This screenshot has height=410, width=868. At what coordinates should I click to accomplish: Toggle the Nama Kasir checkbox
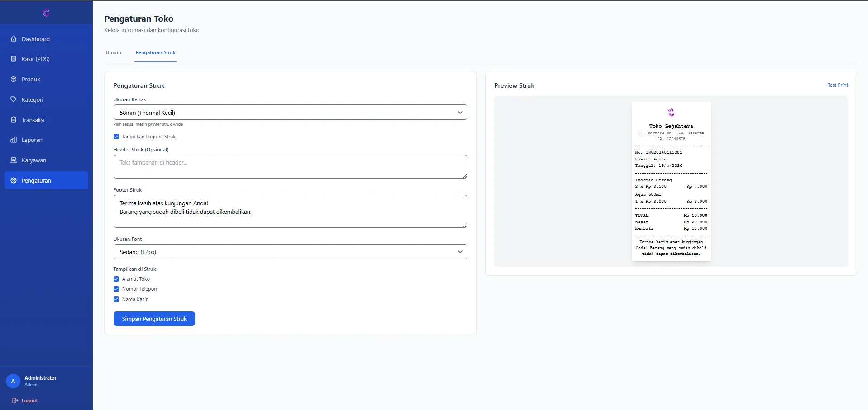[116, 299]
